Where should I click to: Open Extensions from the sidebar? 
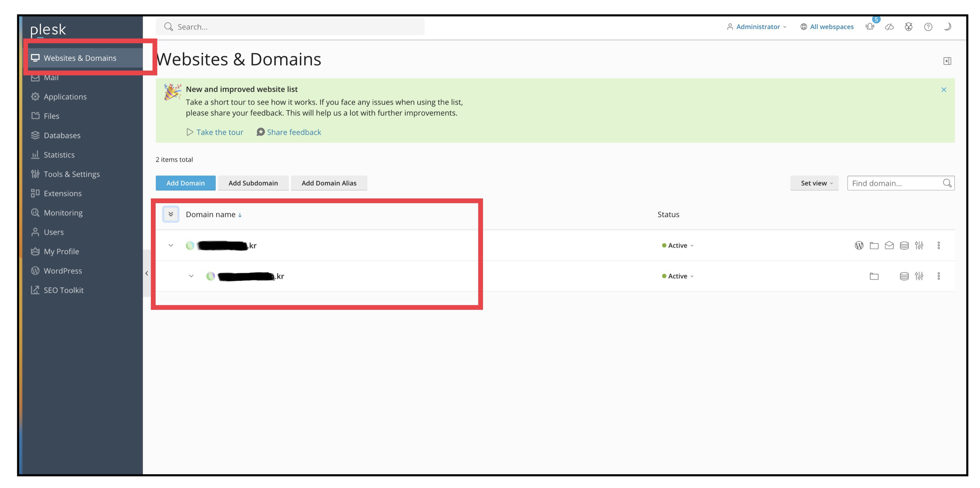(62, 193)
